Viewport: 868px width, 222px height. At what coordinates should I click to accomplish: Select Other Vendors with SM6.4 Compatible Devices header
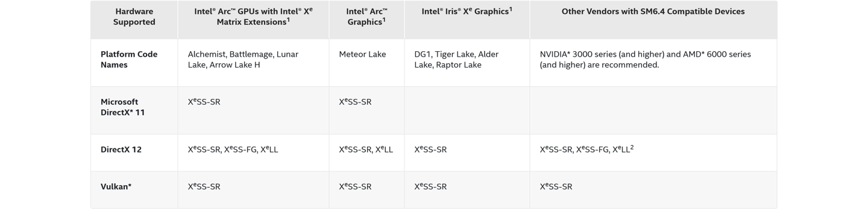tap(653, 11)
